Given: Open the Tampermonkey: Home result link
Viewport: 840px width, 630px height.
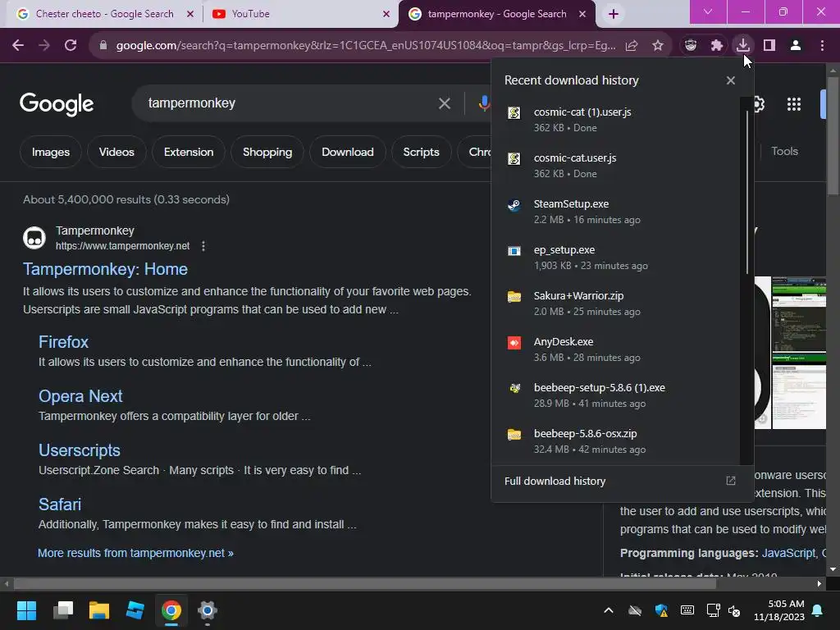Looking at the screenshot, I should 105,269.
